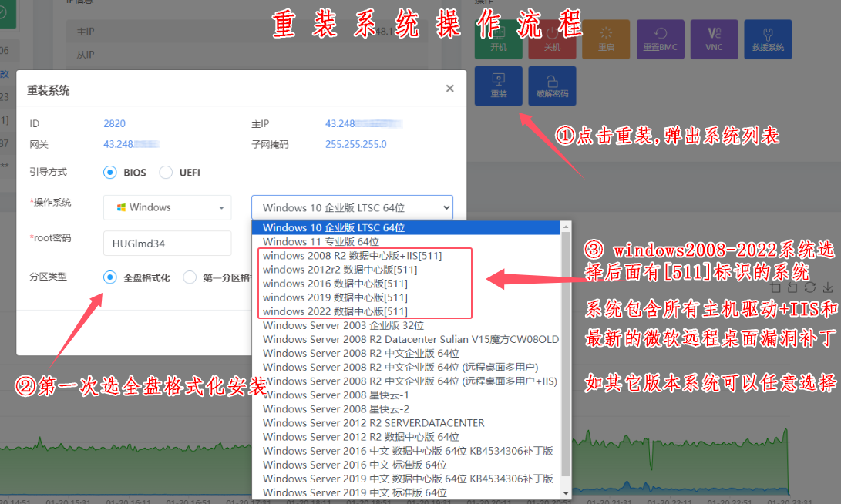Click the 网关 gateway address value
The height and width of the screenshot is (504, 841).
(x=131, y=144)
